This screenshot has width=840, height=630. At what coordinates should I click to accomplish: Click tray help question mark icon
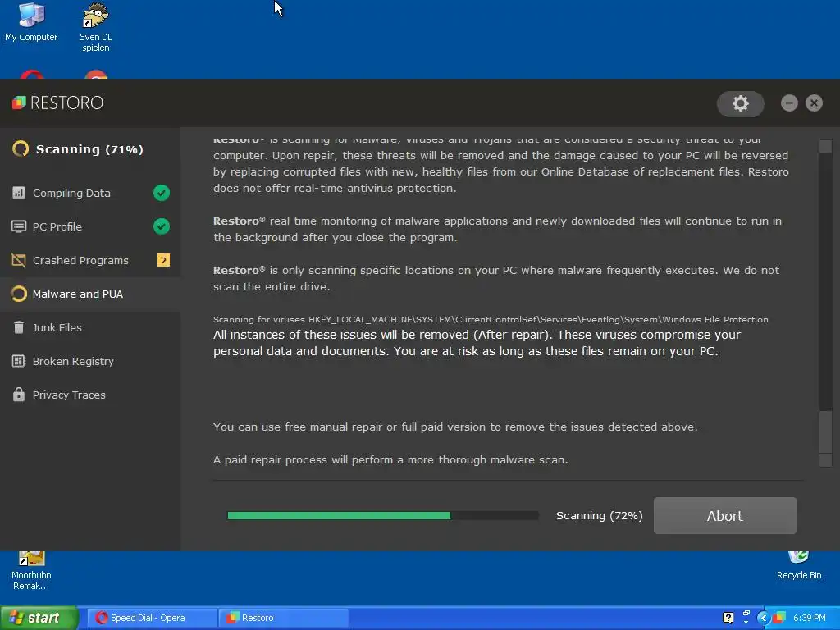[x=728, y=618]
